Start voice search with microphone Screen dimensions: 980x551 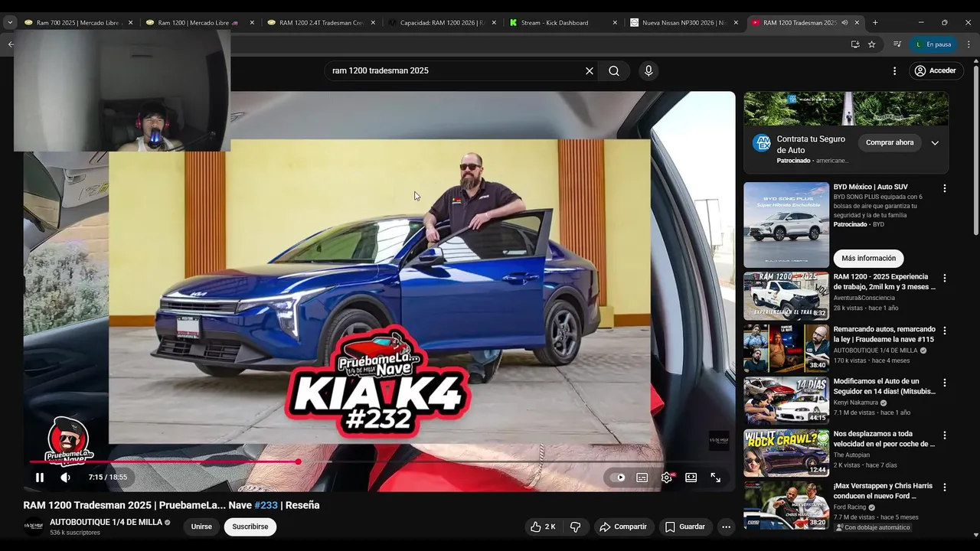click(648, 71)
